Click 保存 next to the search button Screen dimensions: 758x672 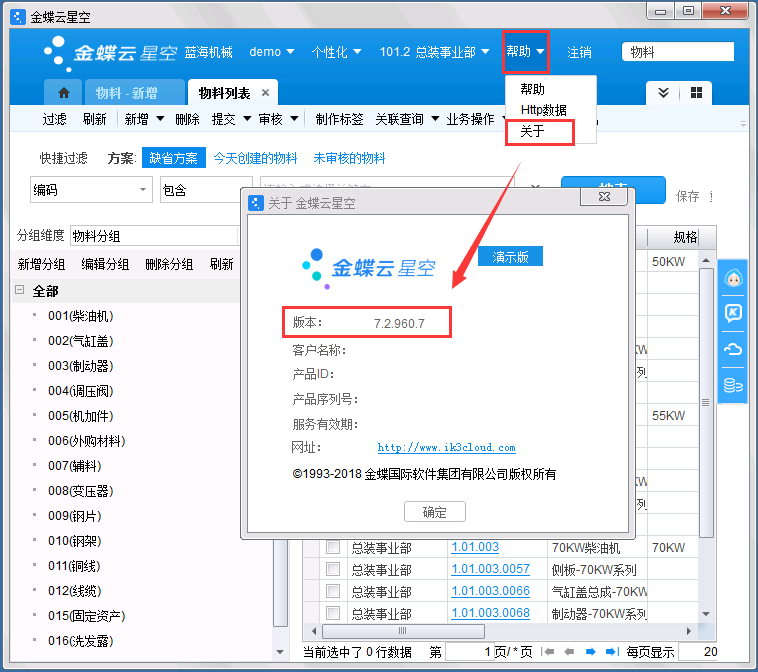pyautogui.click(x=687, y=196)
